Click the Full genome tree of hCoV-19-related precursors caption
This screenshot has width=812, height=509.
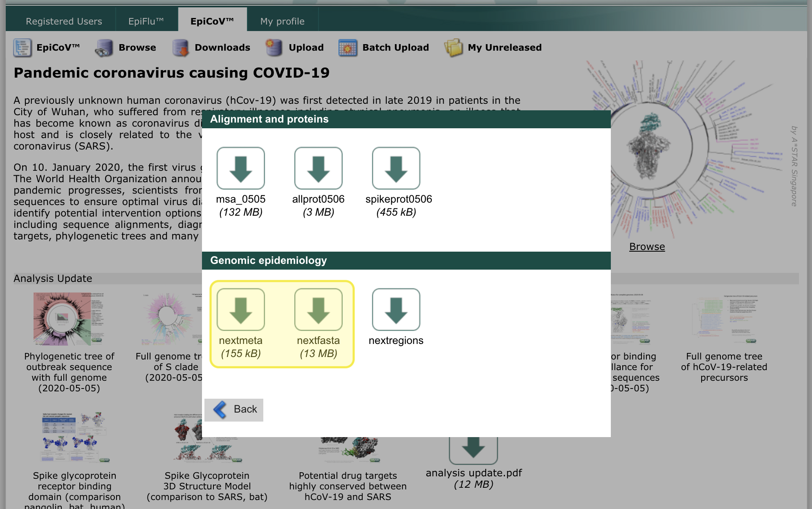(724, 367)
